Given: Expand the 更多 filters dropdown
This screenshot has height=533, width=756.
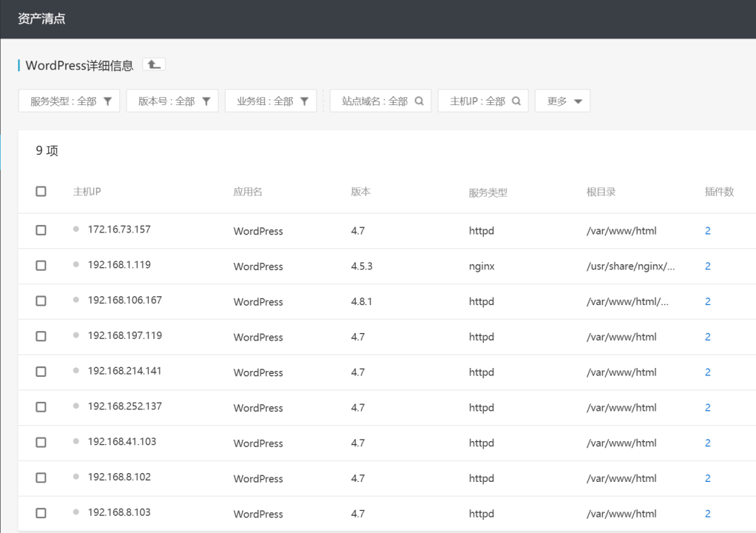Looking at the screenshot, I should (563, 101).
